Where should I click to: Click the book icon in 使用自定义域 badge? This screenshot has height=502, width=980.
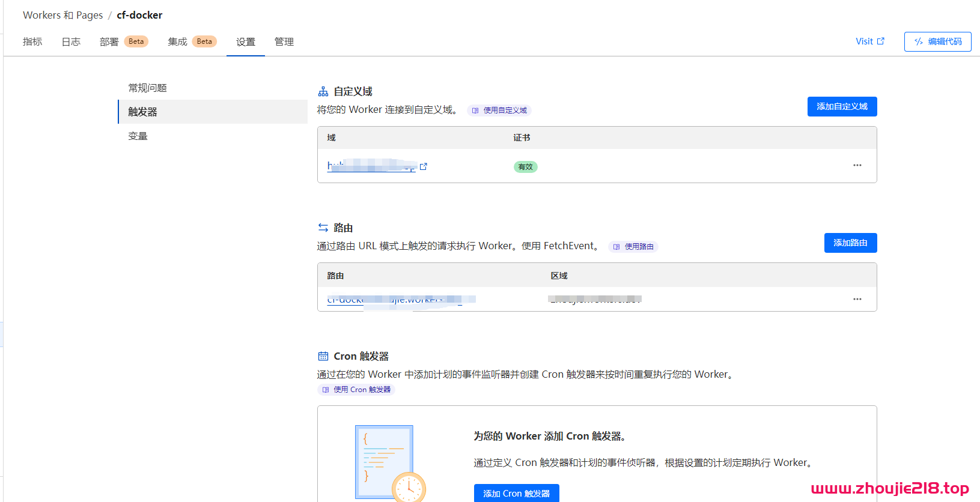(x=475, y=110)
